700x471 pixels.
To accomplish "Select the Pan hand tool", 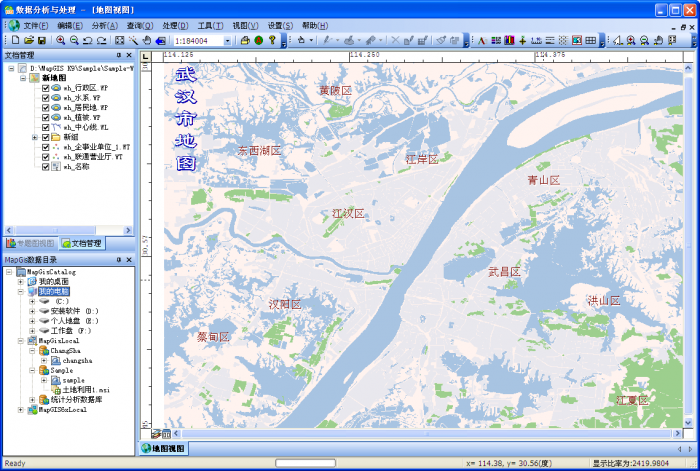I will [x=147, y=40].
